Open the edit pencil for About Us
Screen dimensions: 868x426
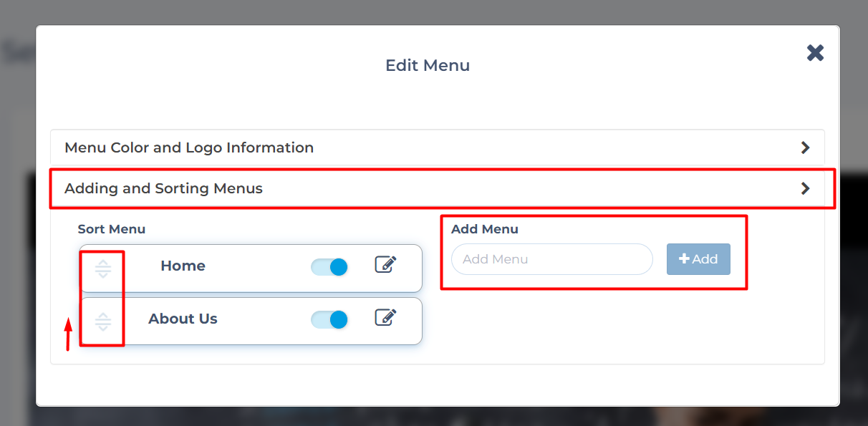(x=385, y=317)
